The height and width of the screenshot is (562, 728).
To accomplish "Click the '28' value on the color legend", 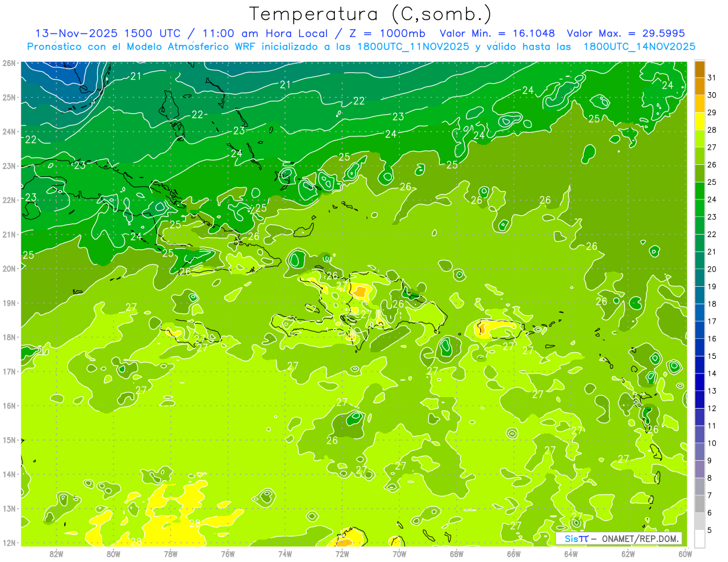I will coord(712,130).
